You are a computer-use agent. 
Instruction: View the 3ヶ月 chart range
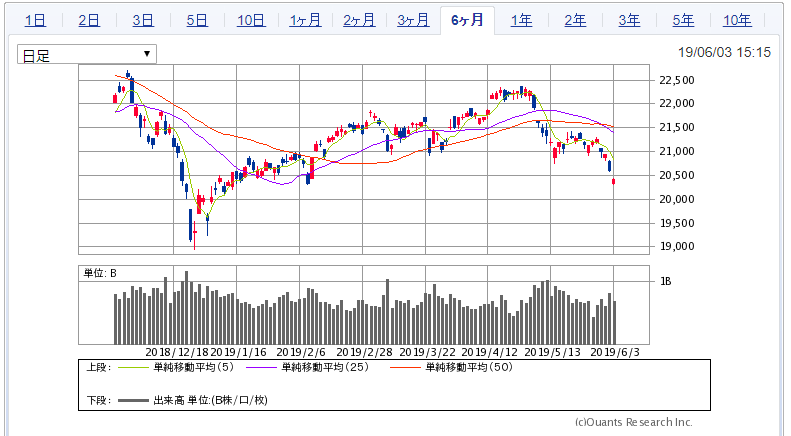tap(413, 20)
